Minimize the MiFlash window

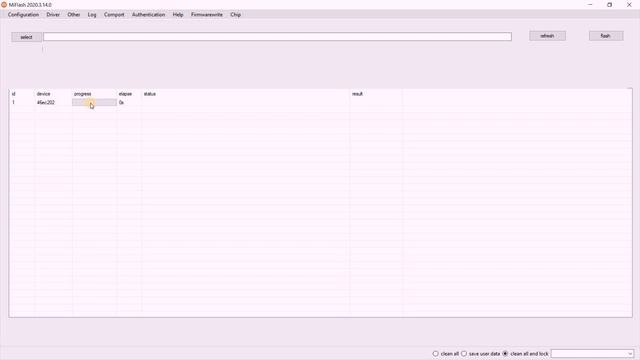point(590,4)
